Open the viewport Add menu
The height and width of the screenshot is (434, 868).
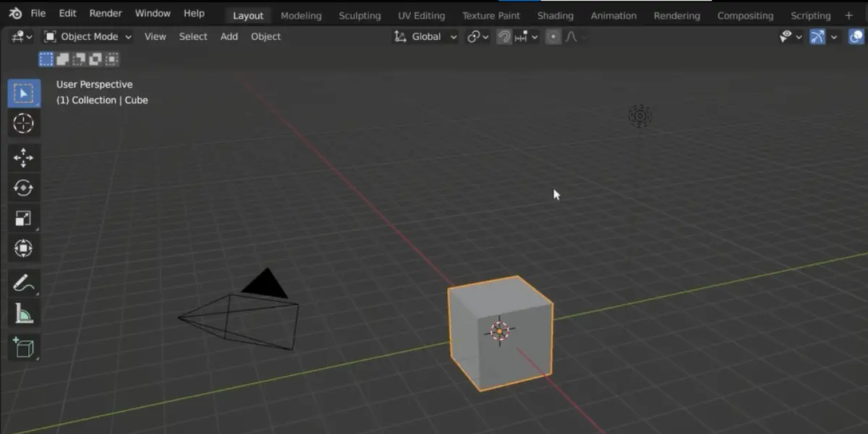point(229,37)
